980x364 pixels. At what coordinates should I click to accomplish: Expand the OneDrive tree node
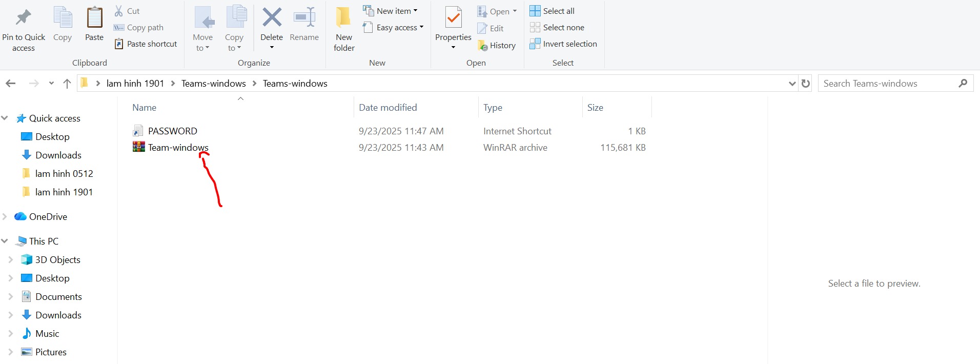click(x=5, y=217)
